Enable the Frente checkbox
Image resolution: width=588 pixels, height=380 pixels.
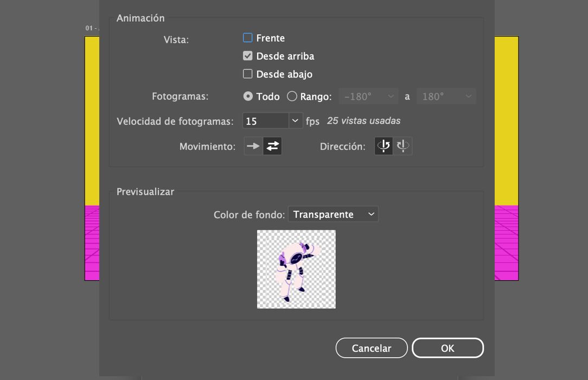click(x=247, y=37)
